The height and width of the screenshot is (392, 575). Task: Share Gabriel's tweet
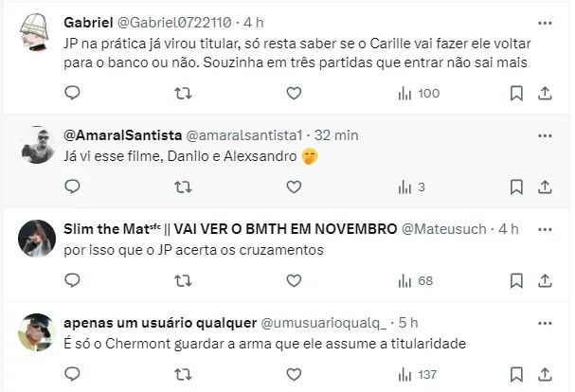(x=545, y=93)
